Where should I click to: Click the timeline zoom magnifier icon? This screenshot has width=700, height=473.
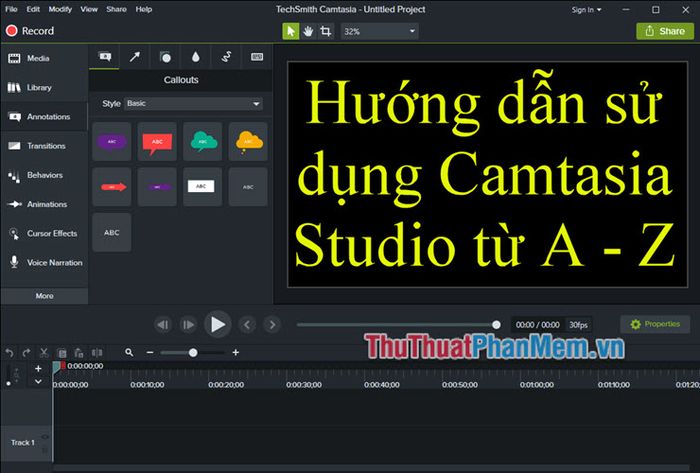[x=129, y=353]
